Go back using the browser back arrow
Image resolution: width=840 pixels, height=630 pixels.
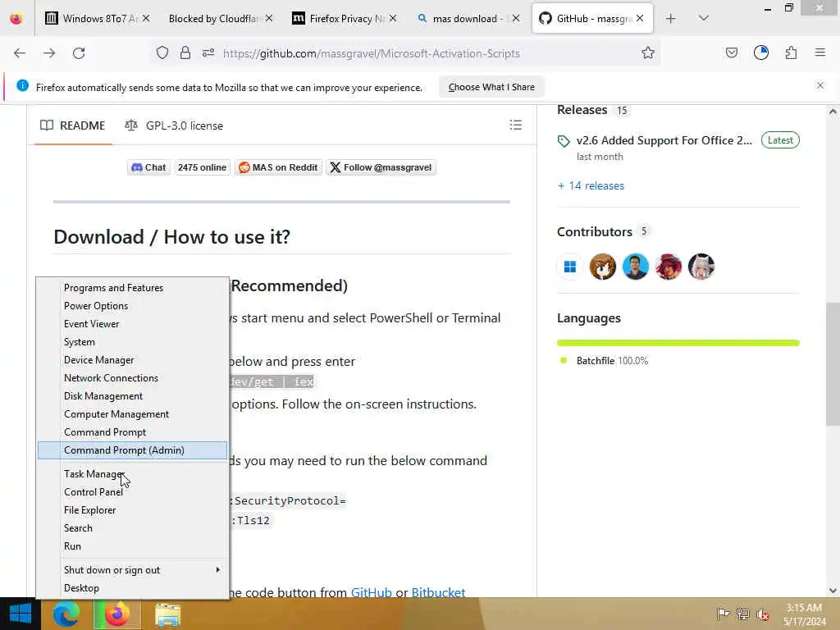(x=20, y=53)
